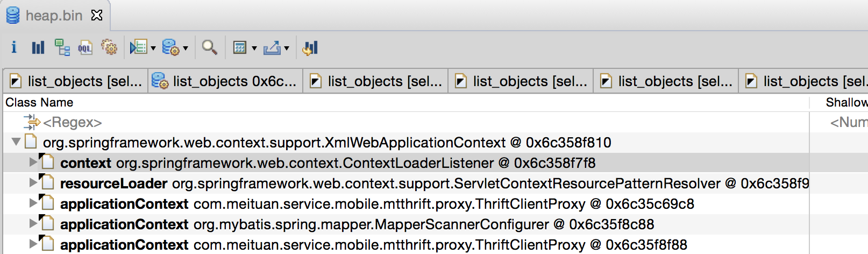Collapse the XmlWebApplicationContext tree node
The image size is (868, 254).
[x=16, y=142]
